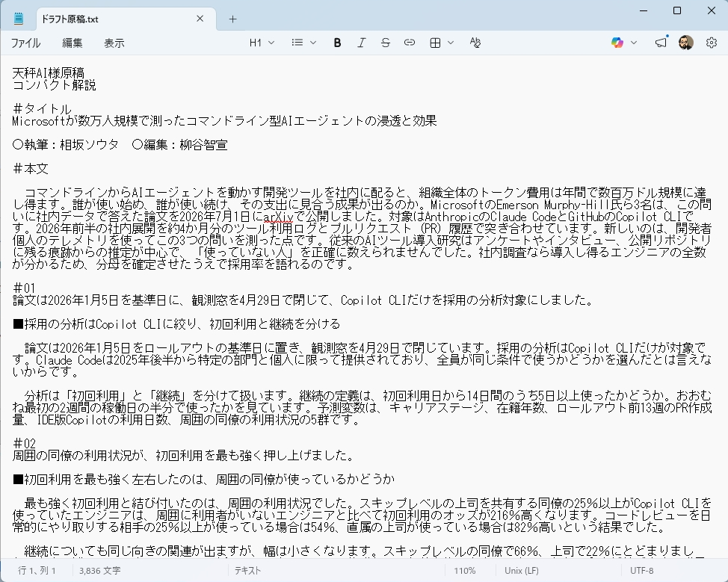The width and height of the screenshot is (728, 582).
Task: Click the title line starting with Microsoftが数万人規模
Action: coord(225,121)
